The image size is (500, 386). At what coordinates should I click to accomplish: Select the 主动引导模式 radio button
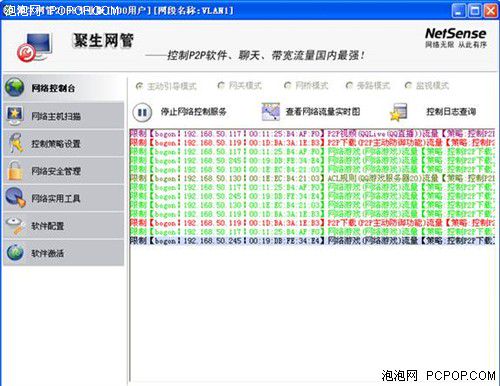pos(139,86)
